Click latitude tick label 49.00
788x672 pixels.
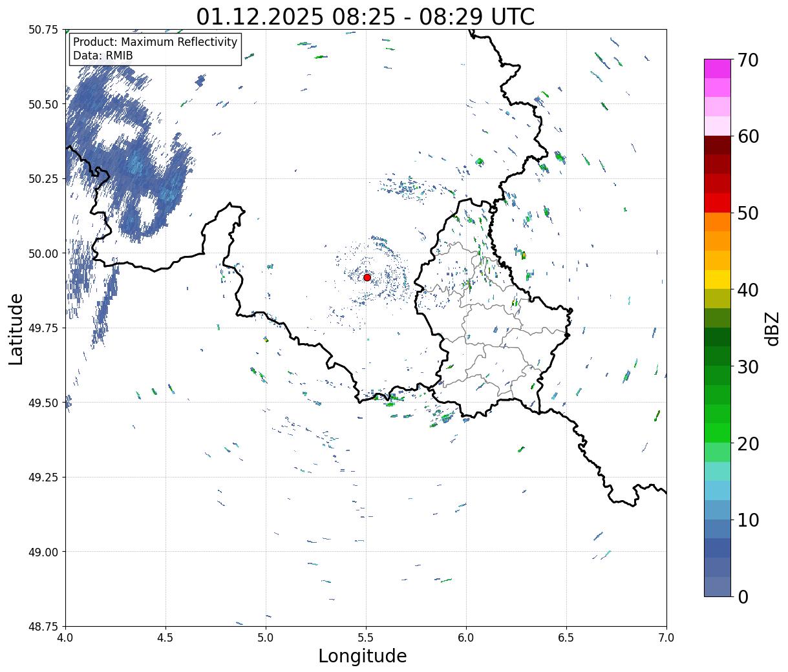tap(43, 552)
